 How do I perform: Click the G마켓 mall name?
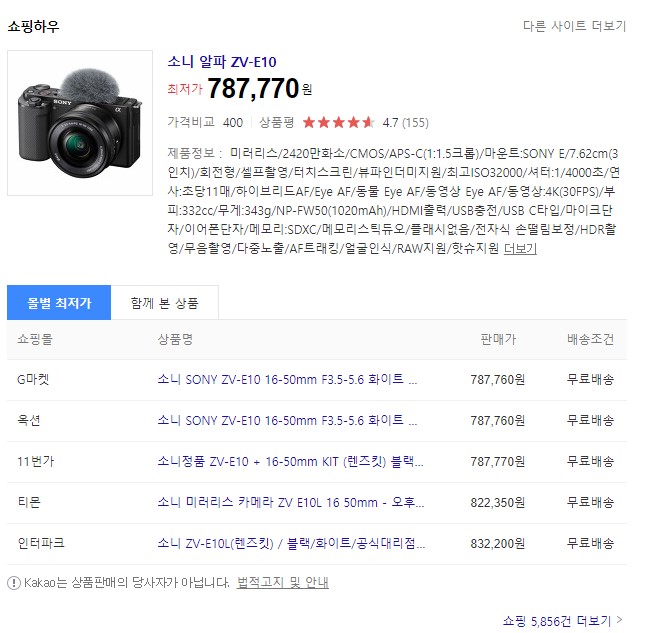[33, 379]
